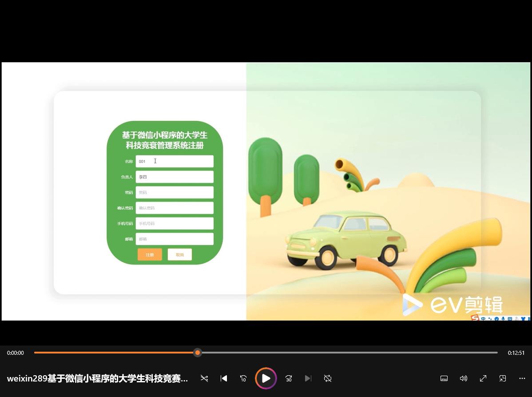Click the video title weixin289 text
532x397 pixels.
(97, 378)
